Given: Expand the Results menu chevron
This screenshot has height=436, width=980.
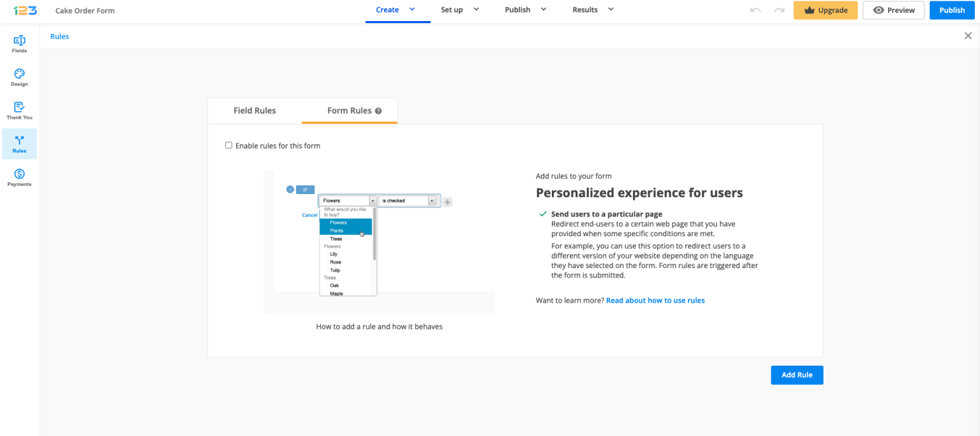Looking at the screenshot, I should point(611,9).
